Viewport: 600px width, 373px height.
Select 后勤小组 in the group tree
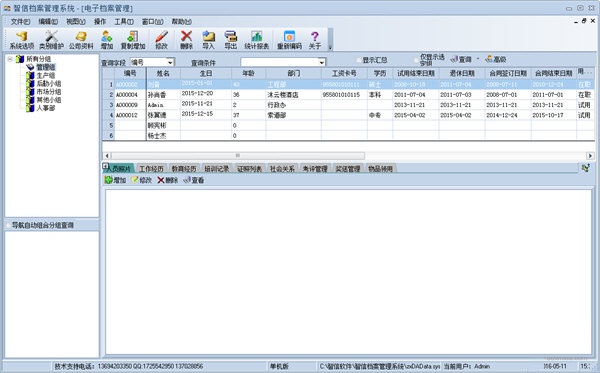point(49,83)
